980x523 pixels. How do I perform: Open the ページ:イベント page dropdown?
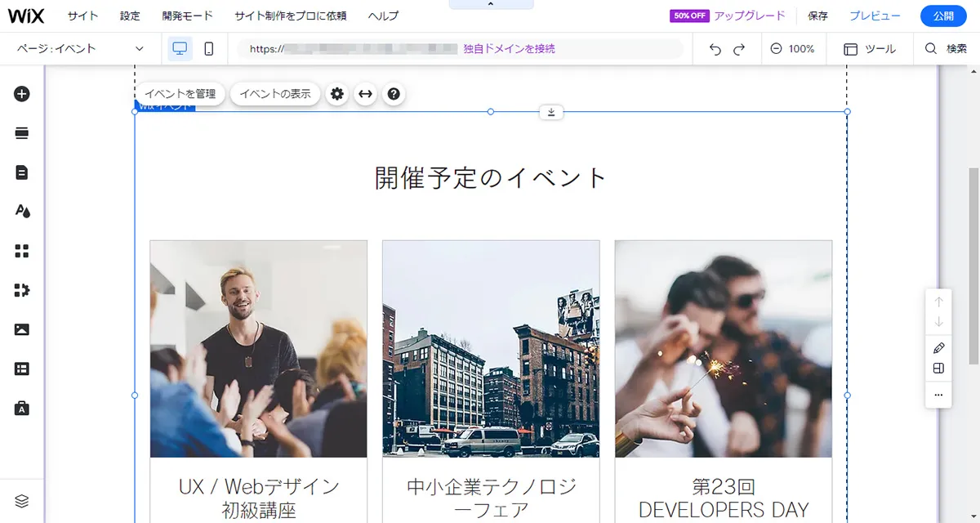pyautogui.click(x=80, y=49)
